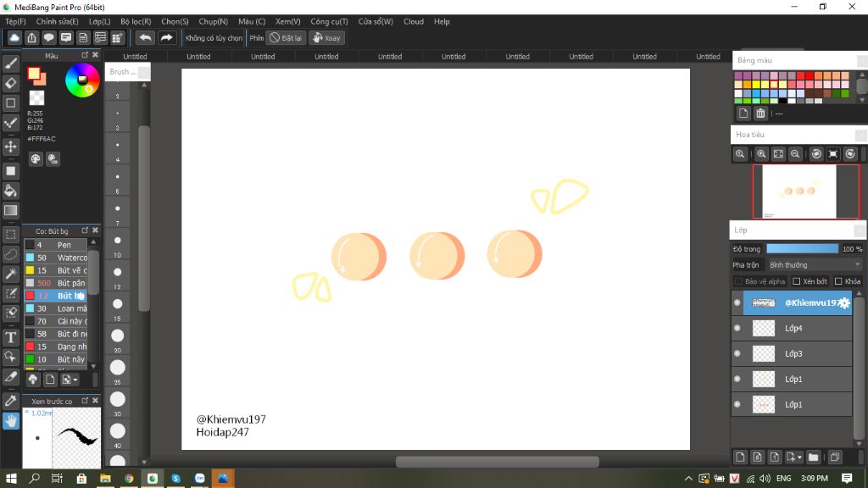Open the Lớp(L) menu
The image size is (868, 488).
click(x=100, y=21)
